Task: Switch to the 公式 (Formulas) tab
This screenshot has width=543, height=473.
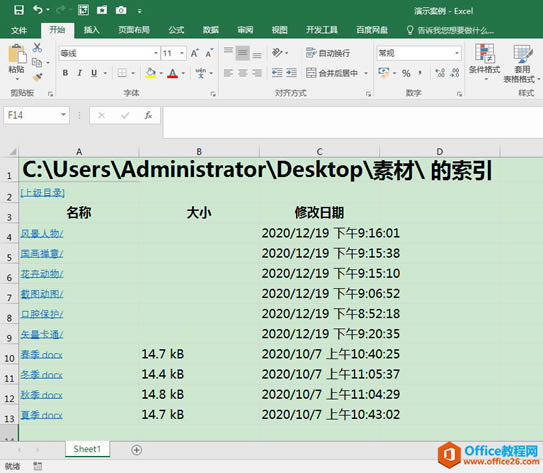Action: tap(176, 30)
